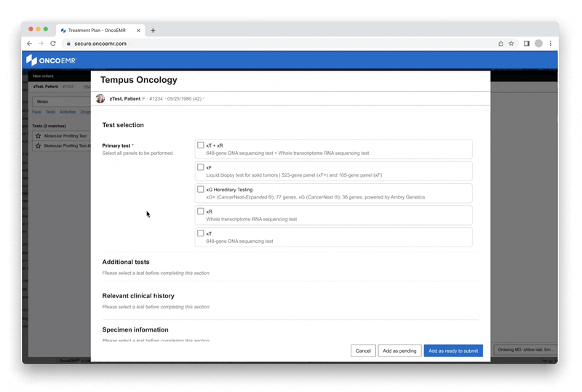Viewport: 582px width, 392px height.
Task: Click the share page icon
Action: tap(501, 44)
